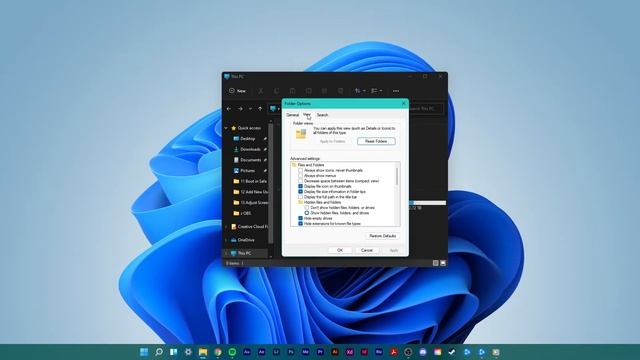640x360 pixels.
Task: Launch Adobe Illustrator from the taskbar
Action: tap(335, 352)
